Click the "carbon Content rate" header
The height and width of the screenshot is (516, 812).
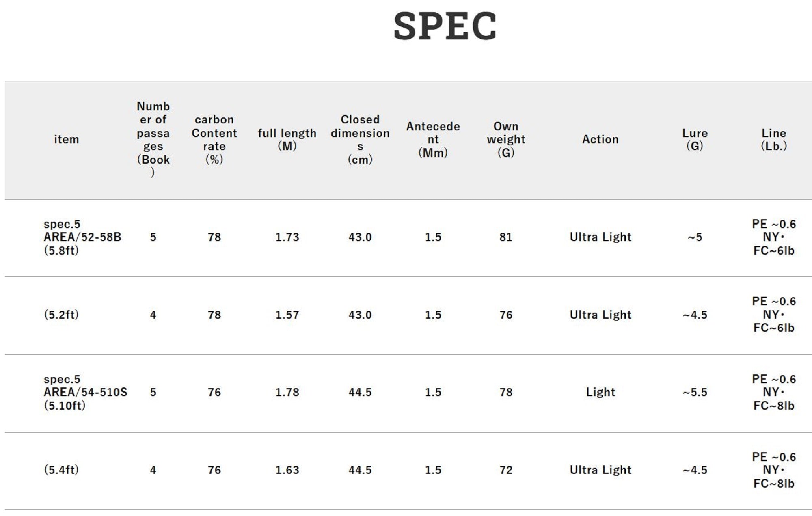point(214,139)
